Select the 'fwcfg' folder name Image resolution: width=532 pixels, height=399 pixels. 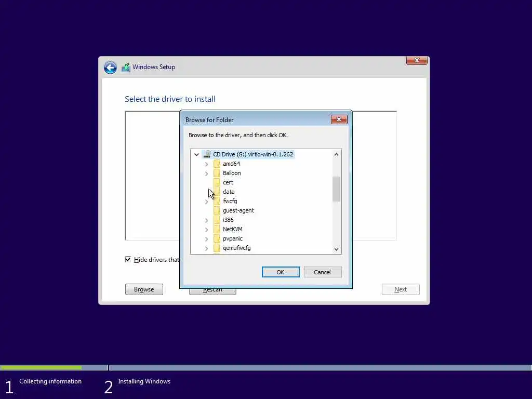coord(230,201)
